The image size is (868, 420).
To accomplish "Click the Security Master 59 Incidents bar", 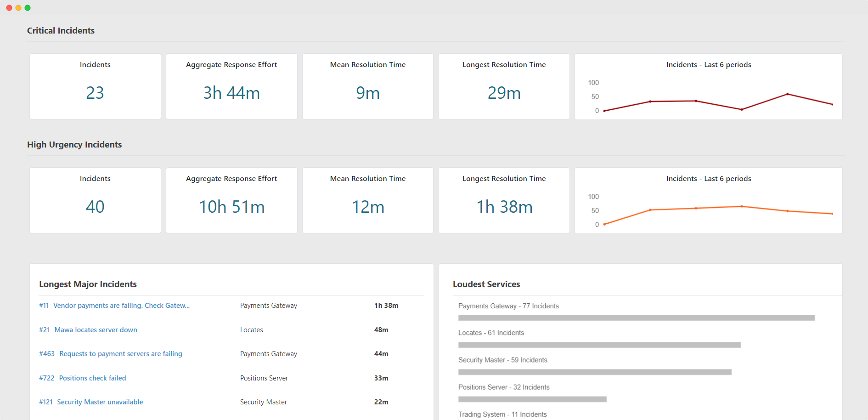I will point(595,372).
